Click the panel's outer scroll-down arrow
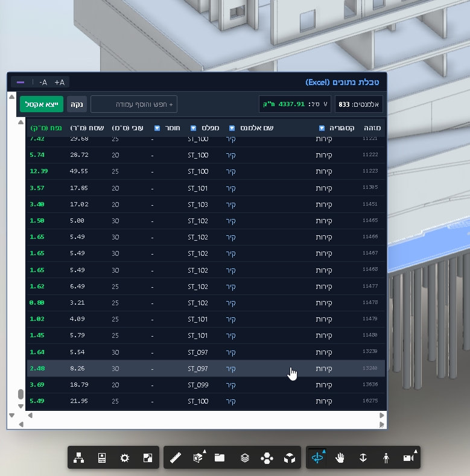This screenshot has width=470, height=476. (x=11, y=415)
